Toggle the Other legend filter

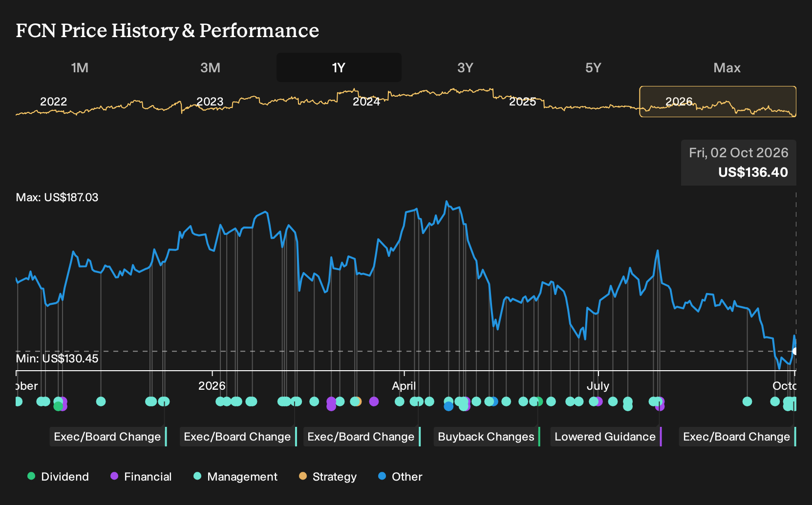coord(400,477)
